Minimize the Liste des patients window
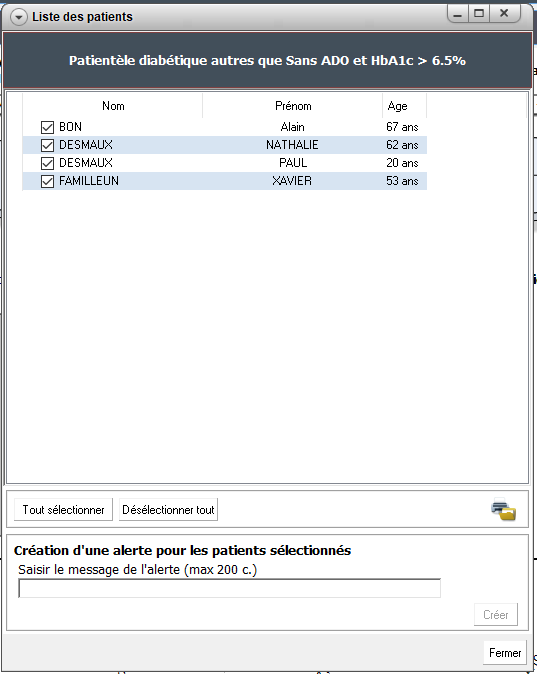This screenshot has width=537, height=674. pyautogui.click(x=458, y=14)
